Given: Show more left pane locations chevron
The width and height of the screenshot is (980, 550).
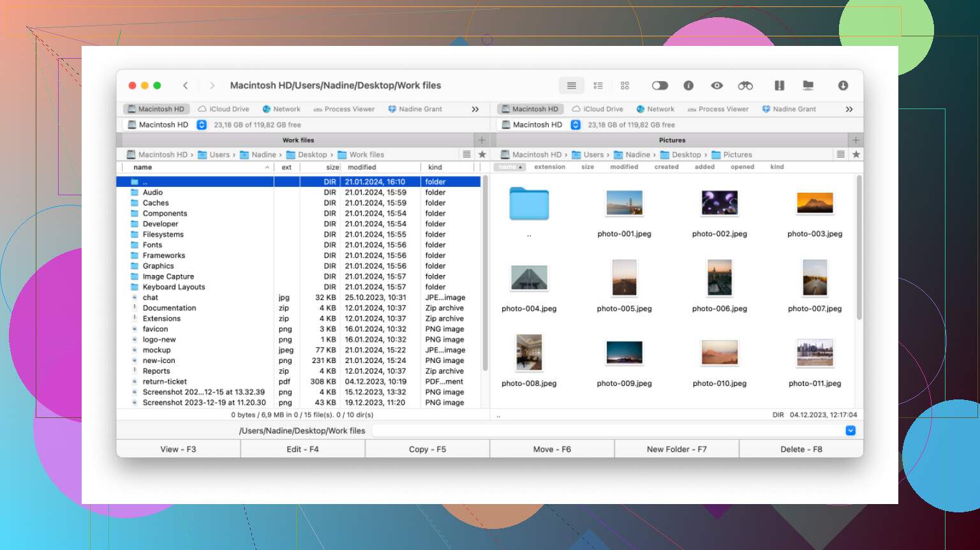Looking at the screenshot, I should (475, 109).
